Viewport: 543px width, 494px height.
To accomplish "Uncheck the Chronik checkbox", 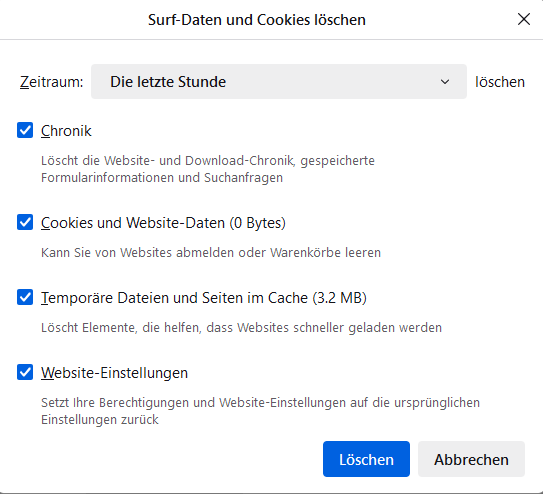I will [x=25, y=130].
